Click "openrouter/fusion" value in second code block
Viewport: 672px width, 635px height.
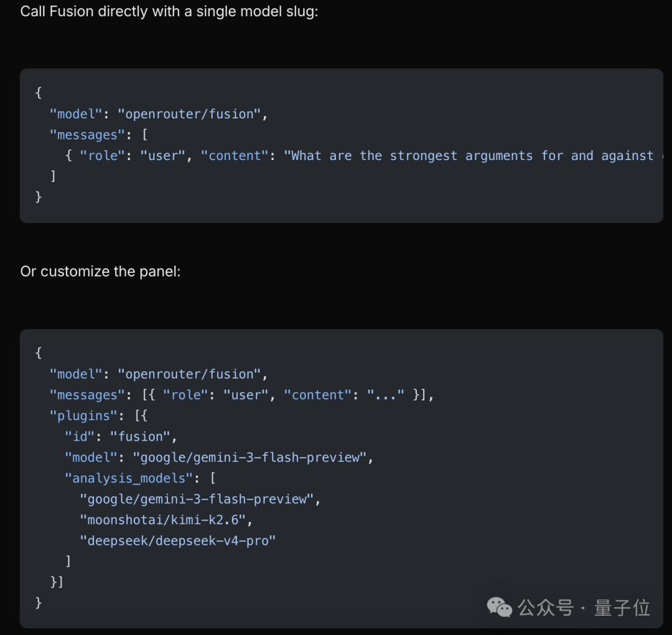point(189,374)
